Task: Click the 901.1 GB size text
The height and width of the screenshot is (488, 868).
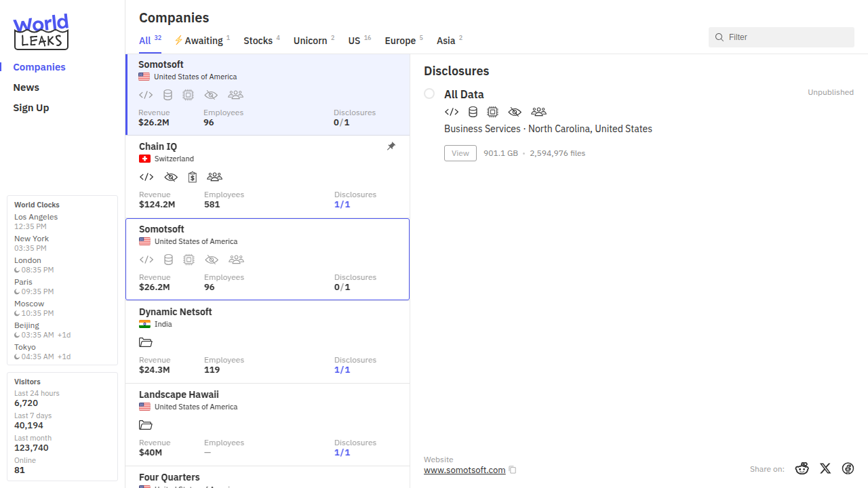Action: (500, 153)
